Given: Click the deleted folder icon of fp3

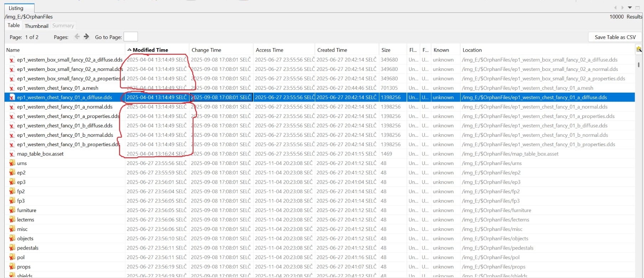Looking at the screenshot, I should point(12,201).
